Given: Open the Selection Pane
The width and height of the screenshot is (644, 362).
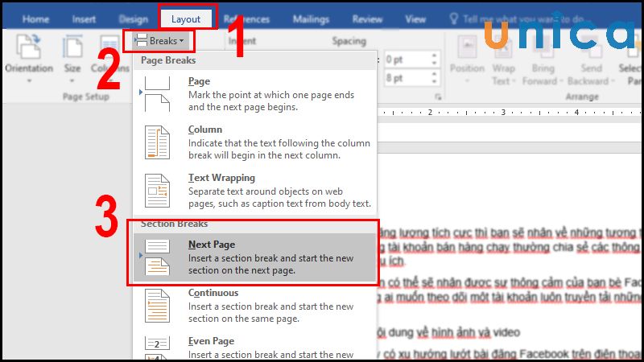Looking at the screenshot, I should pos(630,59).
